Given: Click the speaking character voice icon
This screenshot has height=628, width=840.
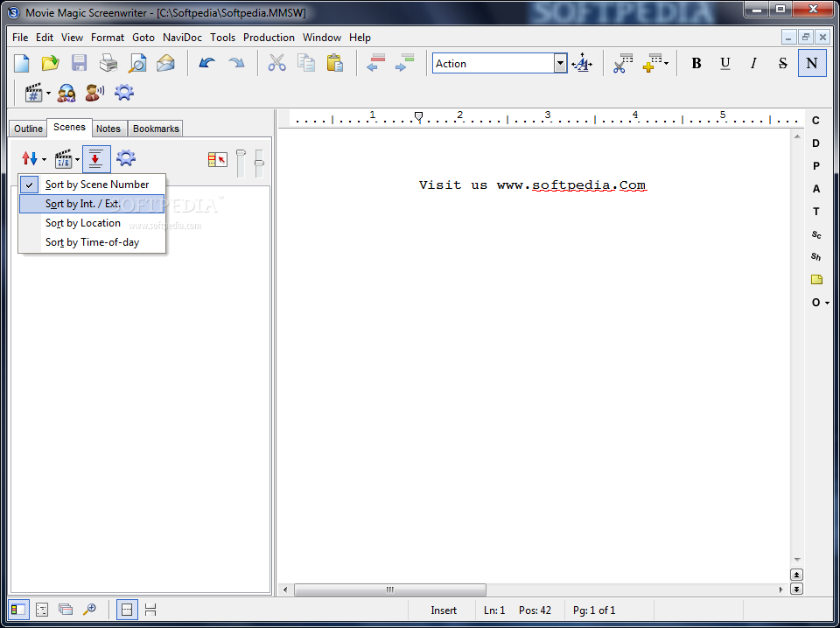Looking at the screenshot, I should [94, 94].
